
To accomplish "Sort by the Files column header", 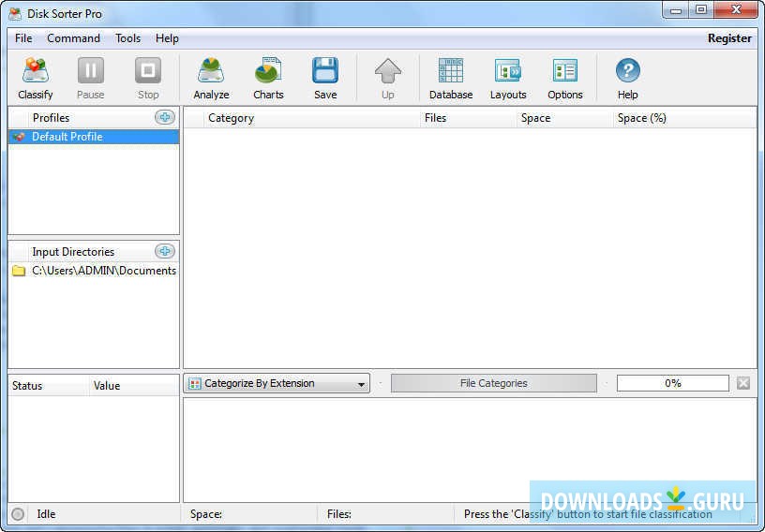I will pos(468,118).
